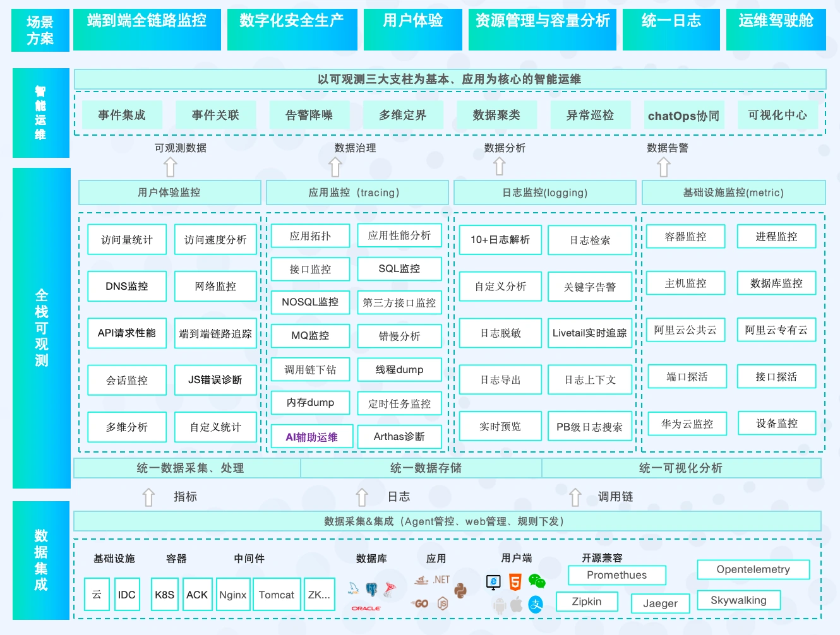840x635 pixels.
Task: Click the up arrow under 可观测数据
Action: (x=171, y=167)
